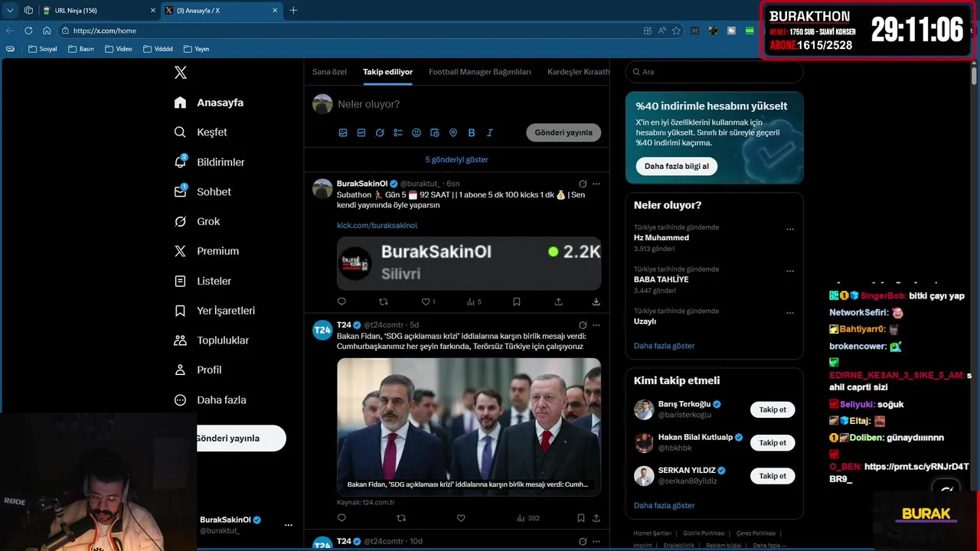Image resolution: width=980 pixels, height=551 pixels.
Task: Reload the page in the browser
Action: (x=28, y=31)
